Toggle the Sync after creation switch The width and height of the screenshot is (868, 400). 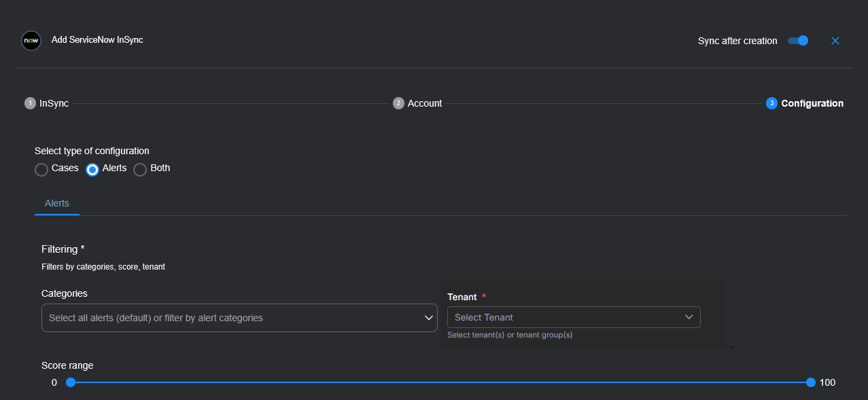click(x=798, y=41)
